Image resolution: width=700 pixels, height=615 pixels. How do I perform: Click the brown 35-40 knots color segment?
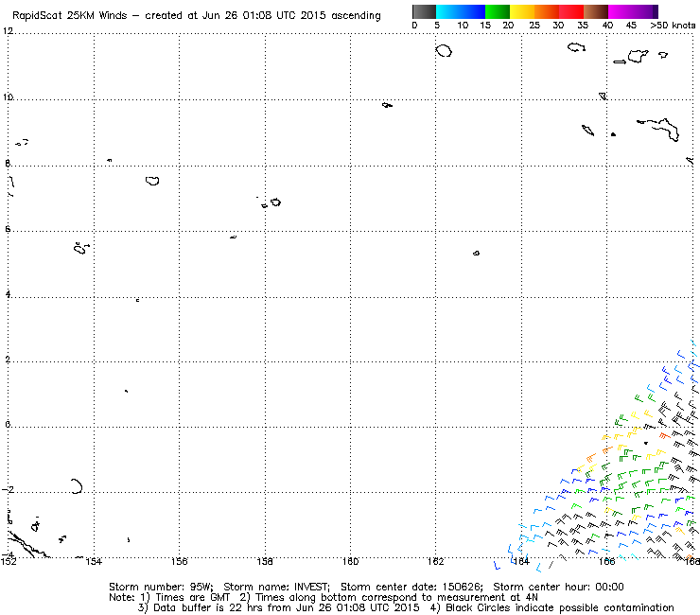(x=596, y=11)
